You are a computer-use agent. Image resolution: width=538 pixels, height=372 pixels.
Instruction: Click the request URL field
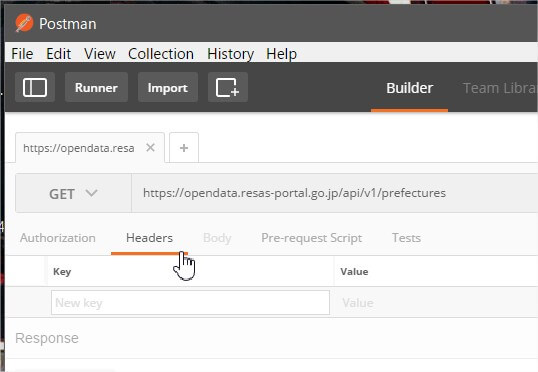point(335,193)
